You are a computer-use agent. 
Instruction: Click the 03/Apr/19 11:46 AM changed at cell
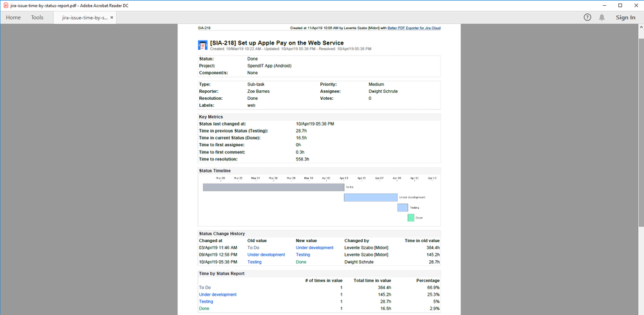(x=218, y=248)
